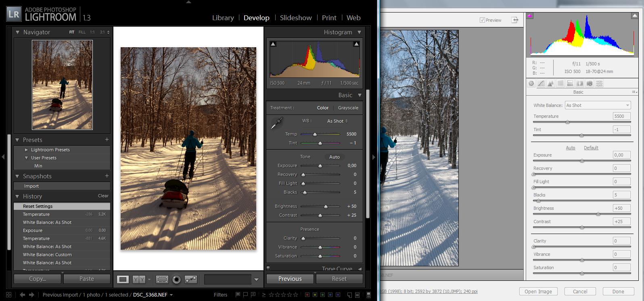Screen dimensions: 644x301
Task: Filter by flagged photos icon in filmstrip bar
Action: (x=238, y=295)
